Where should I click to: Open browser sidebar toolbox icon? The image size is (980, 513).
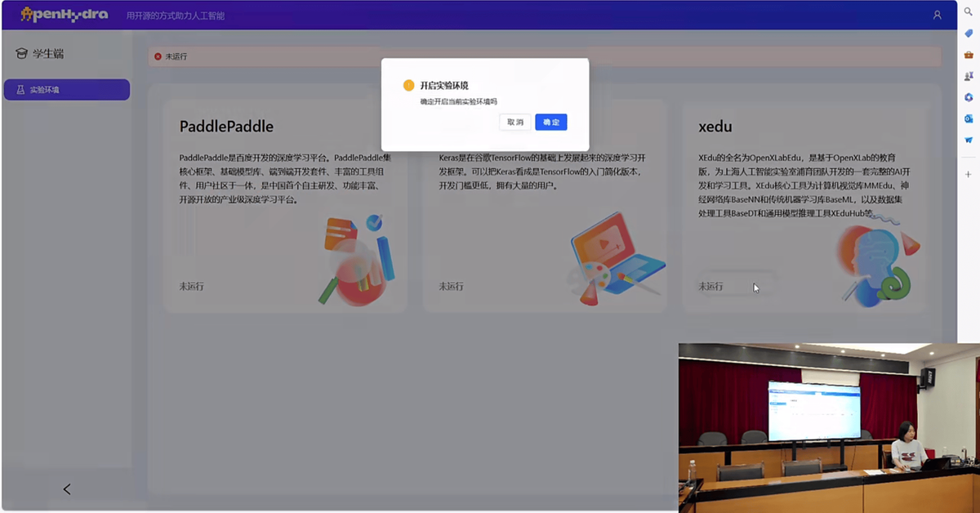pos(969,55)
